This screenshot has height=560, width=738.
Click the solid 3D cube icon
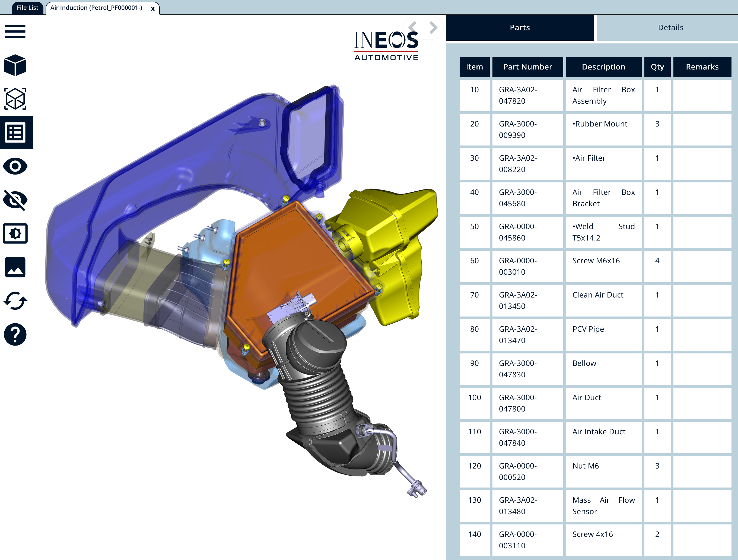coord(15,65)
